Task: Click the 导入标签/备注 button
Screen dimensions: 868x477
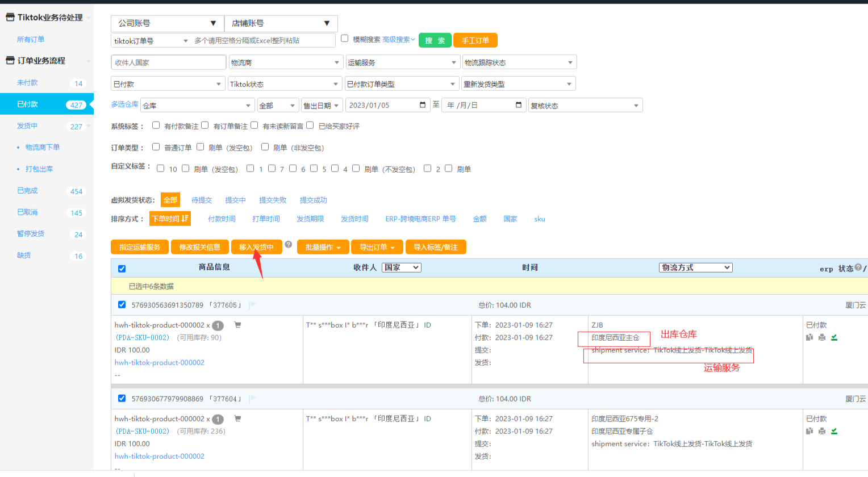Action: click(x=436, y=247)
